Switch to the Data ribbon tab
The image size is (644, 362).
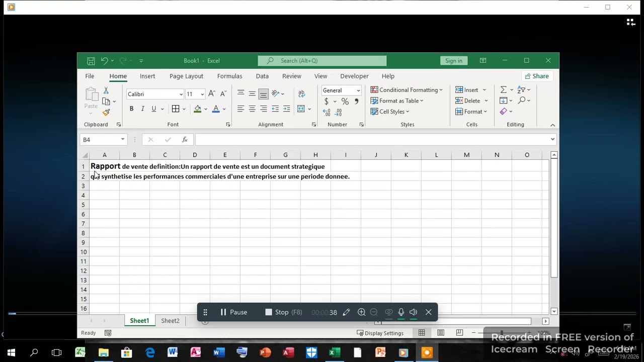pos(262,76)
